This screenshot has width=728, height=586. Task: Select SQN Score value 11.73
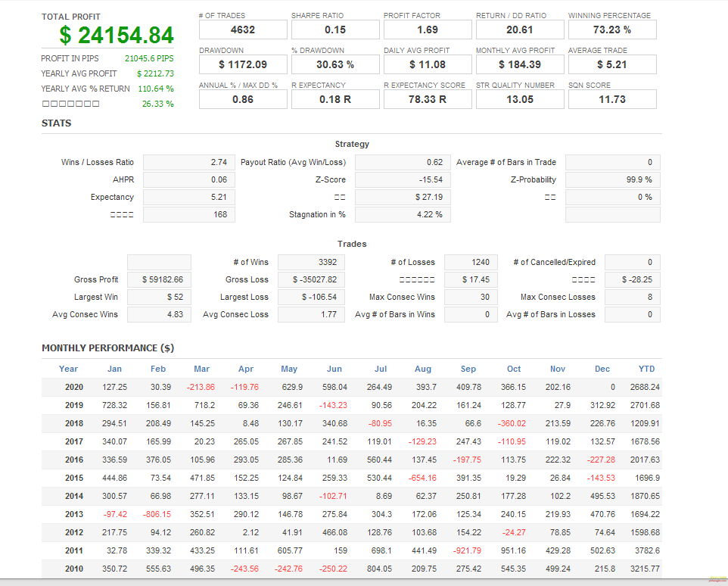coord(612,99)
